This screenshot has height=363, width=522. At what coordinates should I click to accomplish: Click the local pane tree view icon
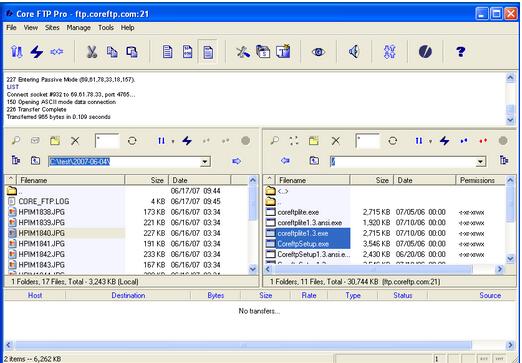click(x=16, y=160)
